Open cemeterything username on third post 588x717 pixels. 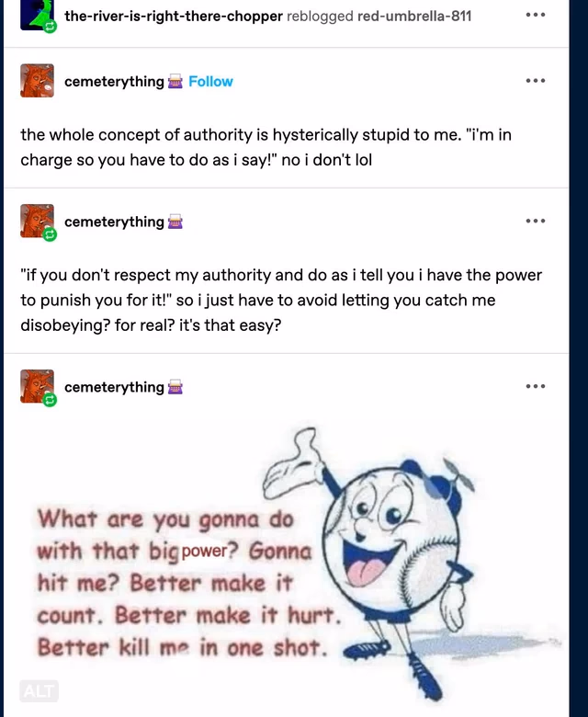point(114,387)
